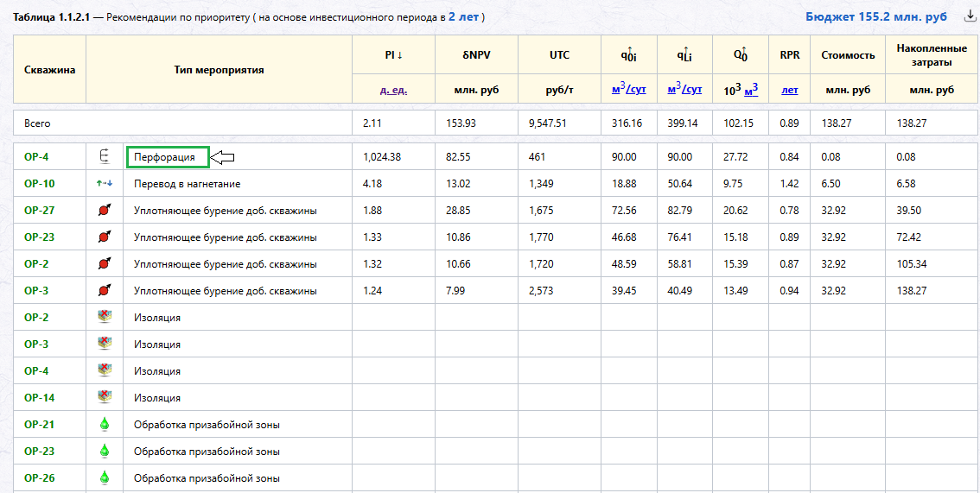The image size is (980, 493).
Task: Click the injection conversion icon for OP-10
Action: pyautogui.click(x=105, y=184)
